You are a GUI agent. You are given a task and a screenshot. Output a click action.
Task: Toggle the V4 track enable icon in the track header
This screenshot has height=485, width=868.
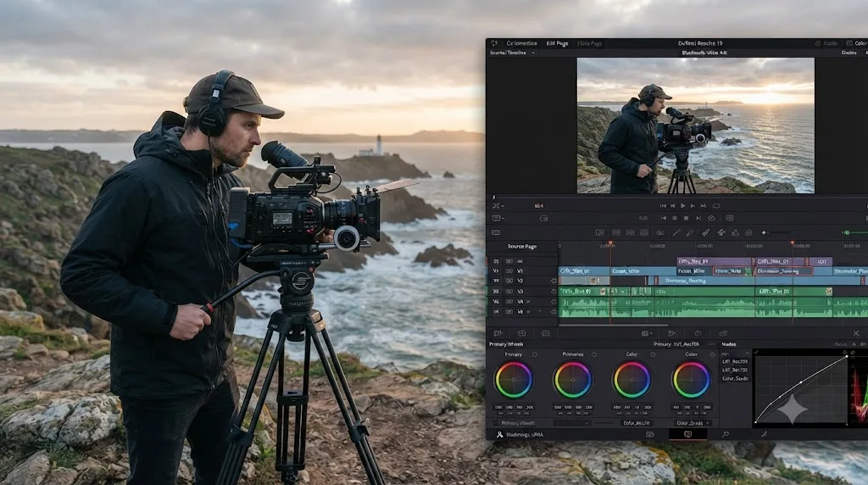point(509,302)
